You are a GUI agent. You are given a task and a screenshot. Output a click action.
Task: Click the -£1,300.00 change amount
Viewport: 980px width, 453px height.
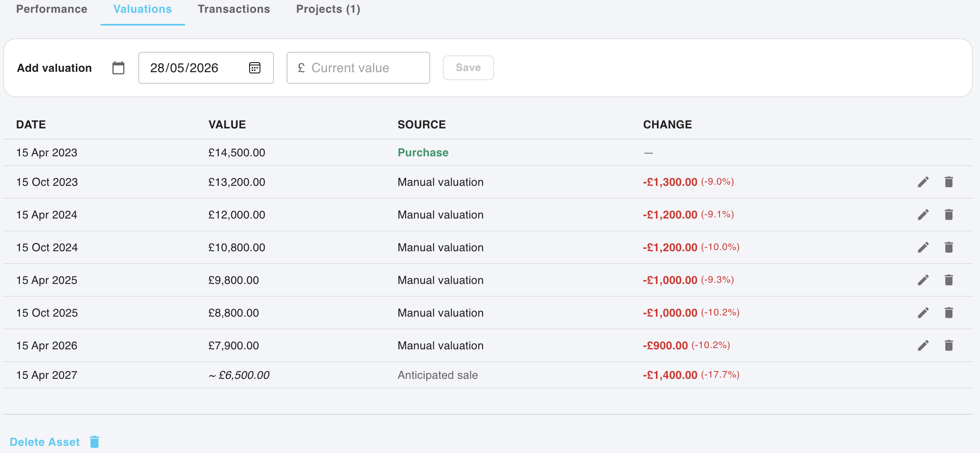[x=670, y=182]
